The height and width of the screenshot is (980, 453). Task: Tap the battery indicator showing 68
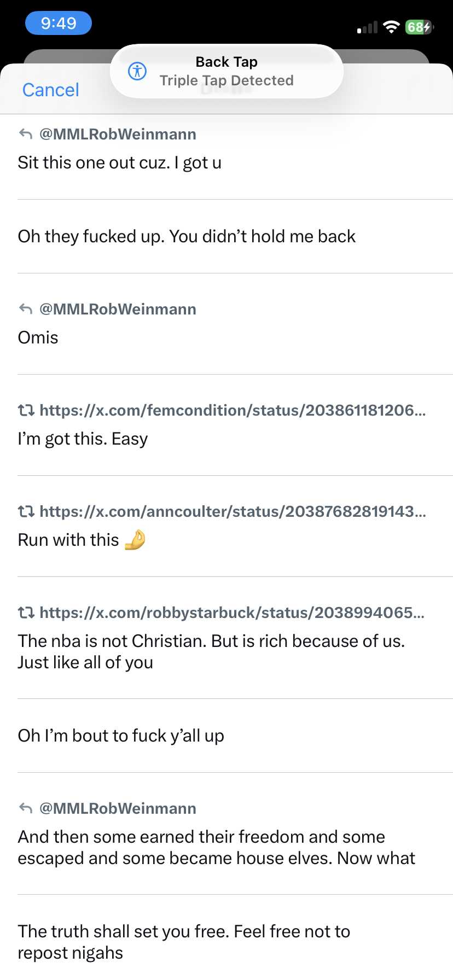point(419,27)
